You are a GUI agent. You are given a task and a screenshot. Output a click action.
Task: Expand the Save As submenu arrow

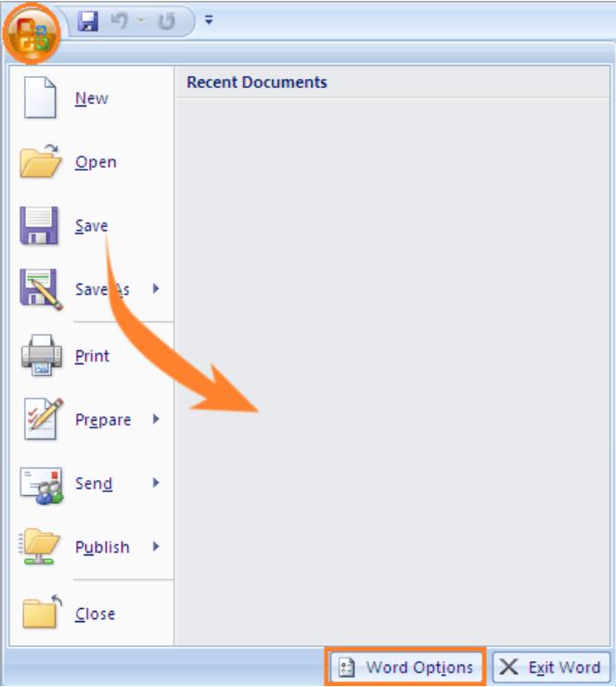(156, 288)
